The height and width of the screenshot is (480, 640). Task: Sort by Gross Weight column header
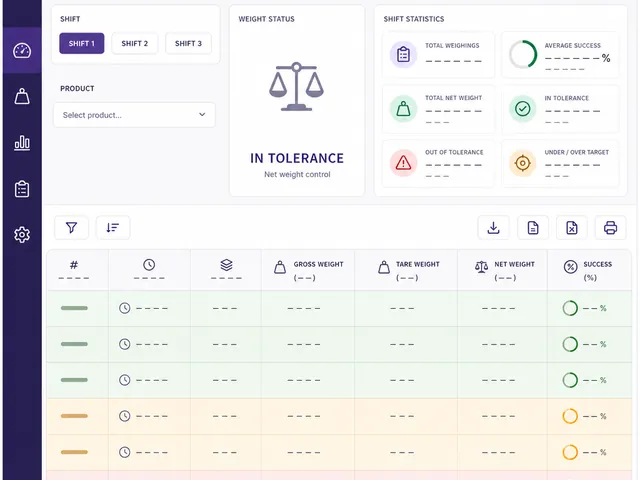[308, 270]
